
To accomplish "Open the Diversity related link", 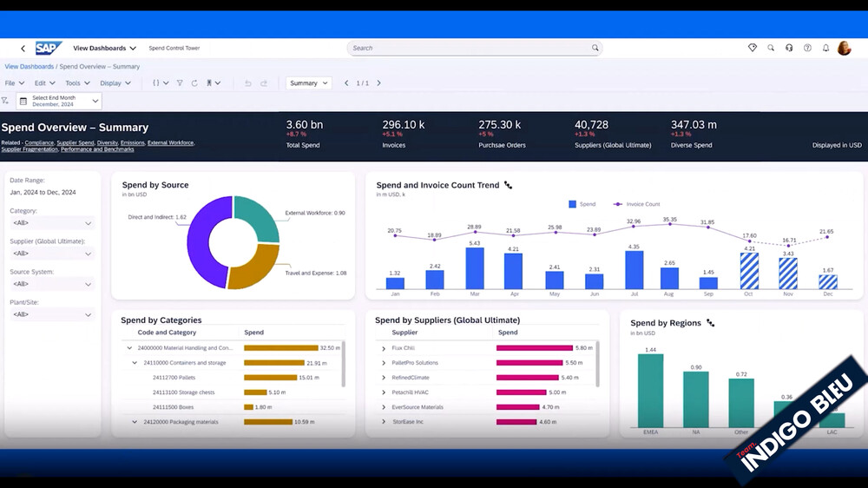I will pyautogui.click(x=108, y=143).
